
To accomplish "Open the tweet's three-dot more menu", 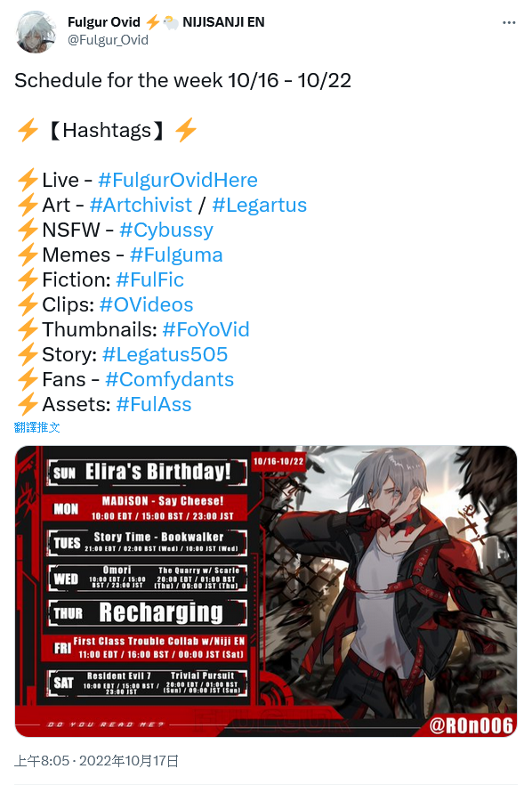I will click(x=509, y=22).
